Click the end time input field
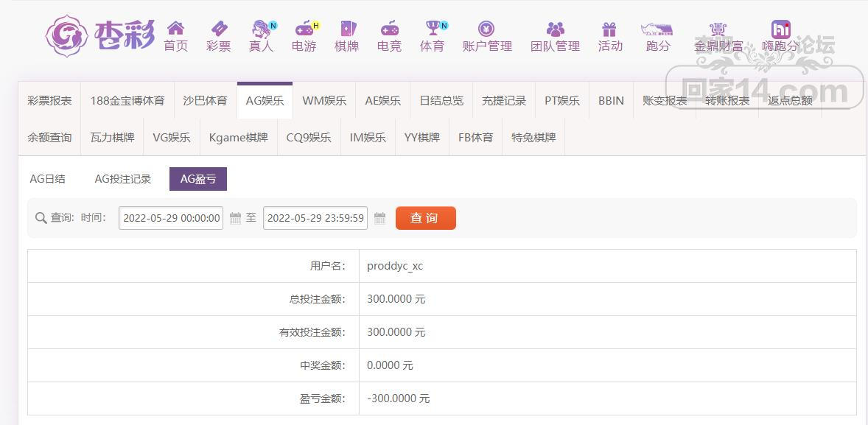The height and width of the screenshot is (425, 868). point(315,218)
